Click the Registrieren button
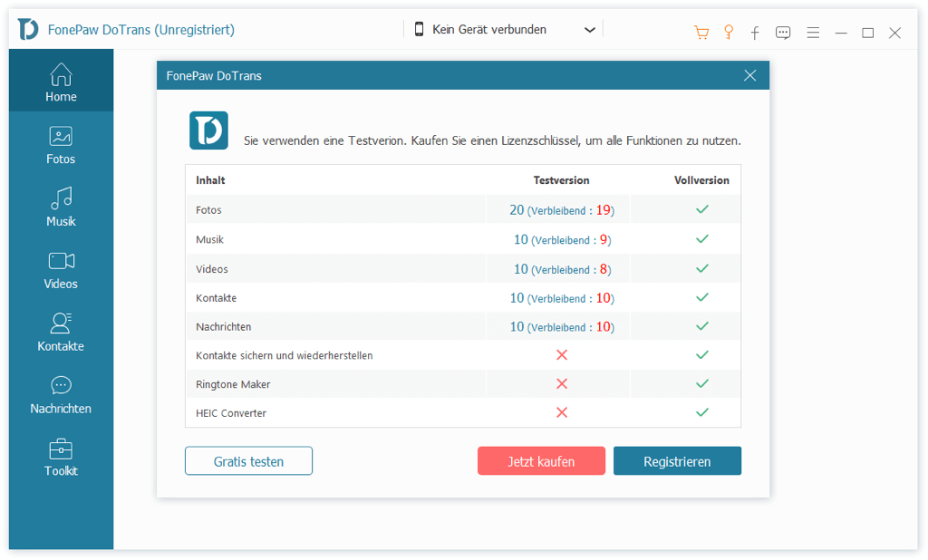928x560 pixels. click(x=677, y=461)
